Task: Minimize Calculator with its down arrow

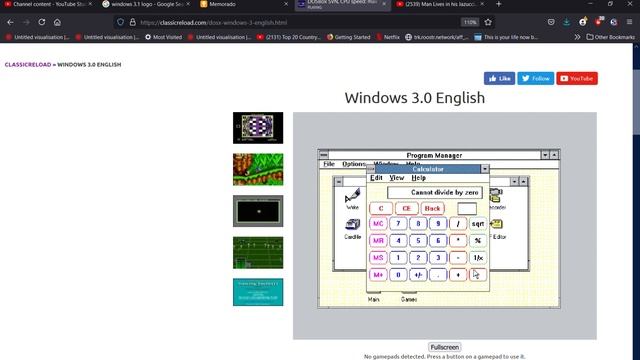Action: (x=484, y=169)
